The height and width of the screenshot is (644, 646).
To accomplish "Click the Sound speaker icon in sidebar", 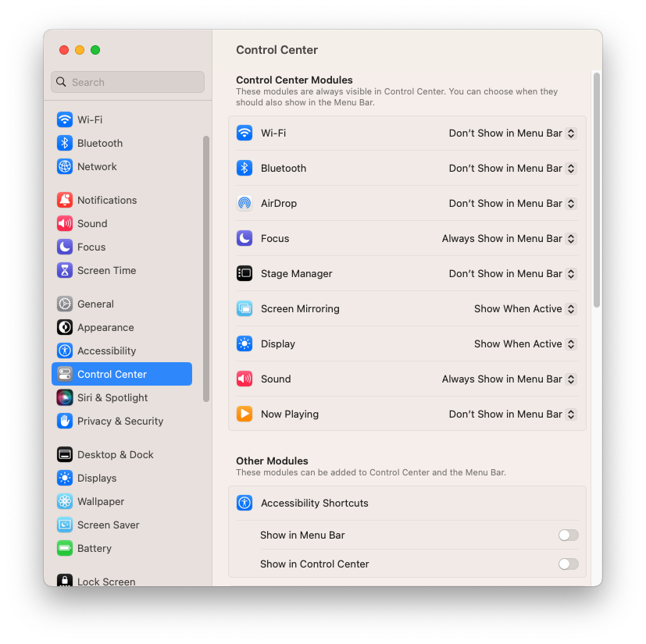I will [x=65, y=223].
